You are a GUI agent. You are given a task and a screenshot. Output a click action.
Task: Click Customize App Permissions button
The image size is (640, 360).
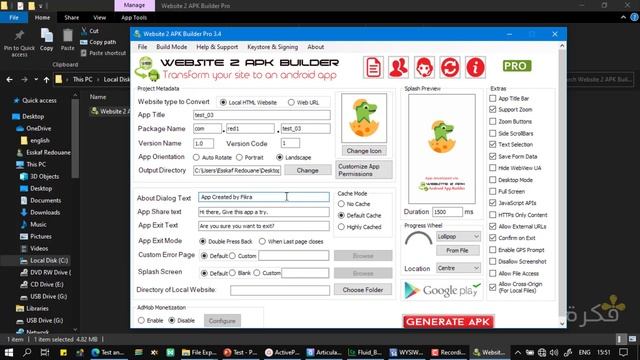[364, 170]
